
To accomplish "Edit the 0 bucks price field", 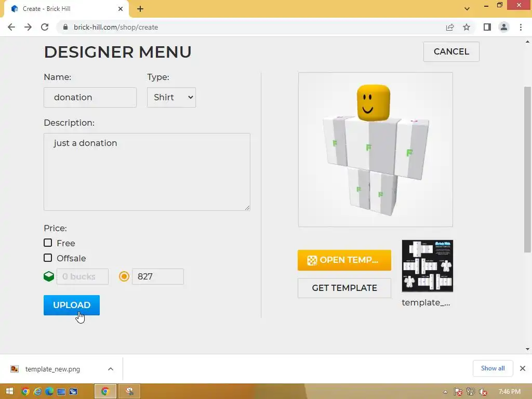I will click(83, 276).
